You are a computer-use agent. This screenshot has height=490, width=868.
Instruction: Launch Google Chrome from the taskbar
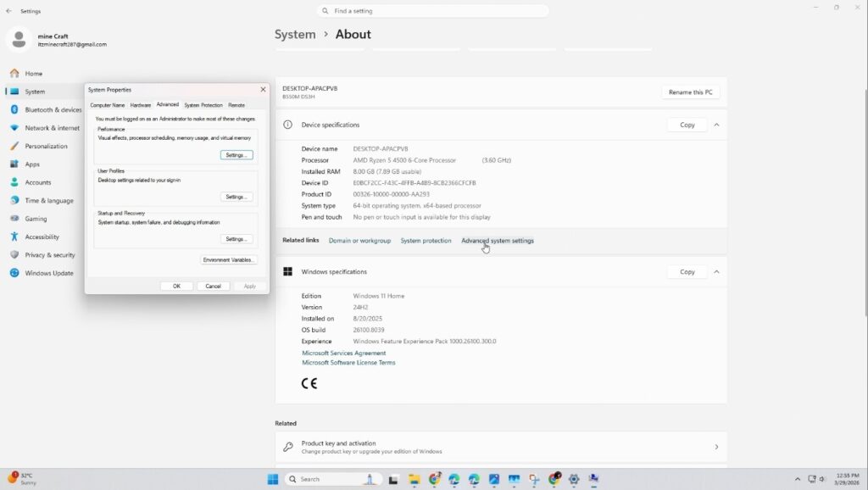[x=433, y=479]
